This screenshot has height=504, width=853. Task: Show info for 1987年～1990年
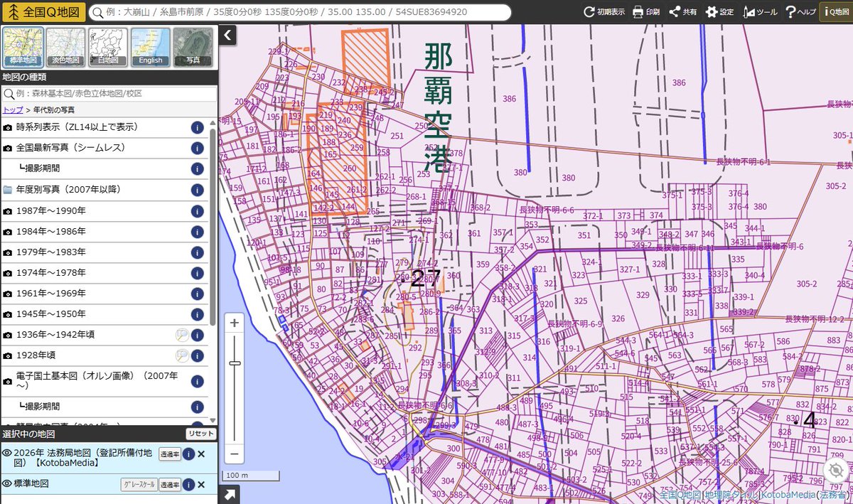click(198, 211)
